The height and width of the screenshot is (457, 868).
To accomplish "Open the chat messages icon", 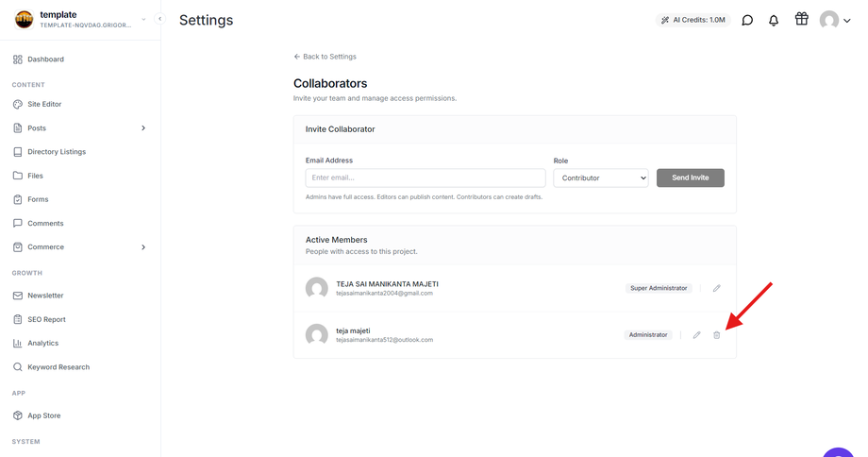I will coord(747,21).
